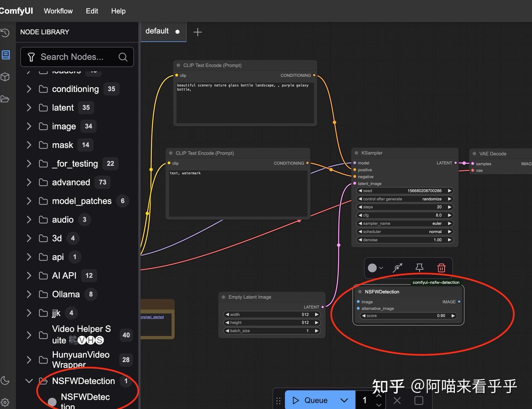The image size is (532, 409).
Task: Delete selected node with trash icon
Action: (441, 268)
